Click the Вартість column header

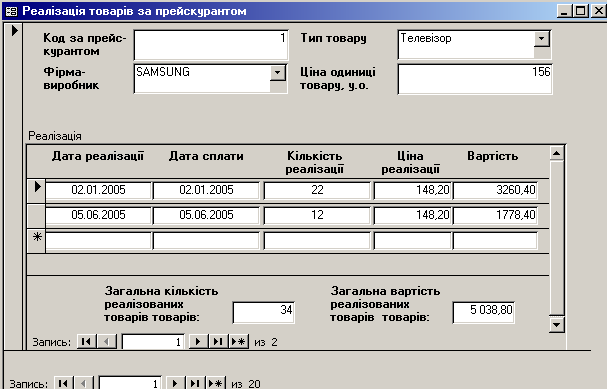(x=492, y=156)
